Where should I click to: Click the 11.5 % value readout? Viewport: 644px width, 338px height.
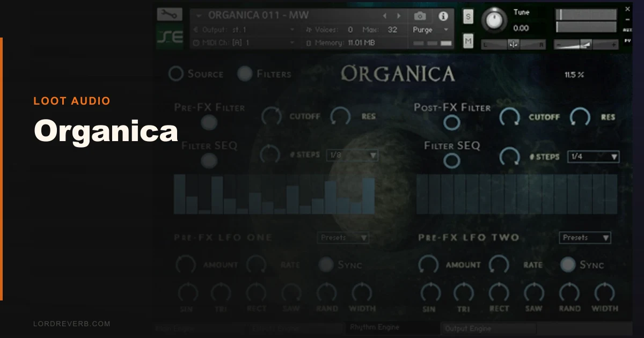click(574, 75)
